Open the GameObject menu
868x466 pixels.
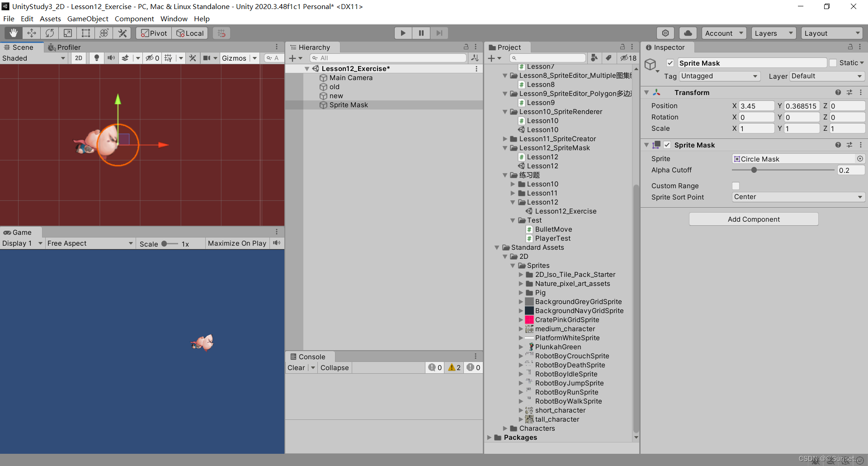point(88,19)
